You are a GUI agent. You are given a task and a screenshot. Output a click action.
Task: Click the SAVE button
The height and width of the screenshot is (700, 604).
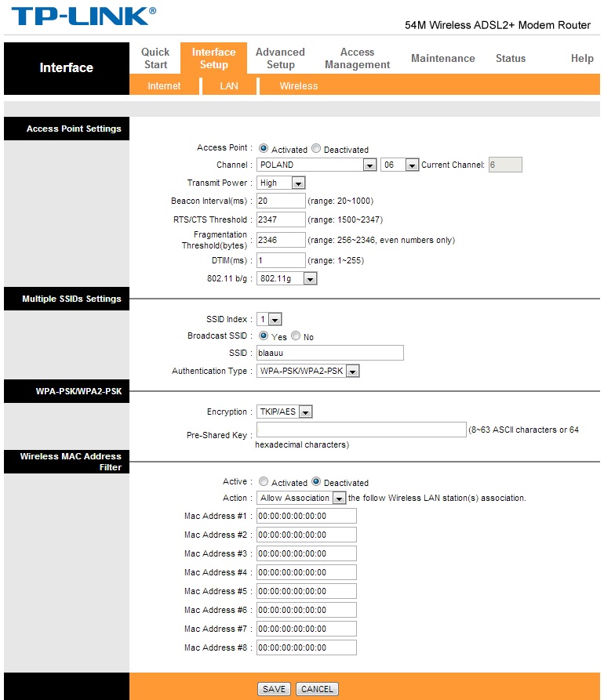click(274, 689)
